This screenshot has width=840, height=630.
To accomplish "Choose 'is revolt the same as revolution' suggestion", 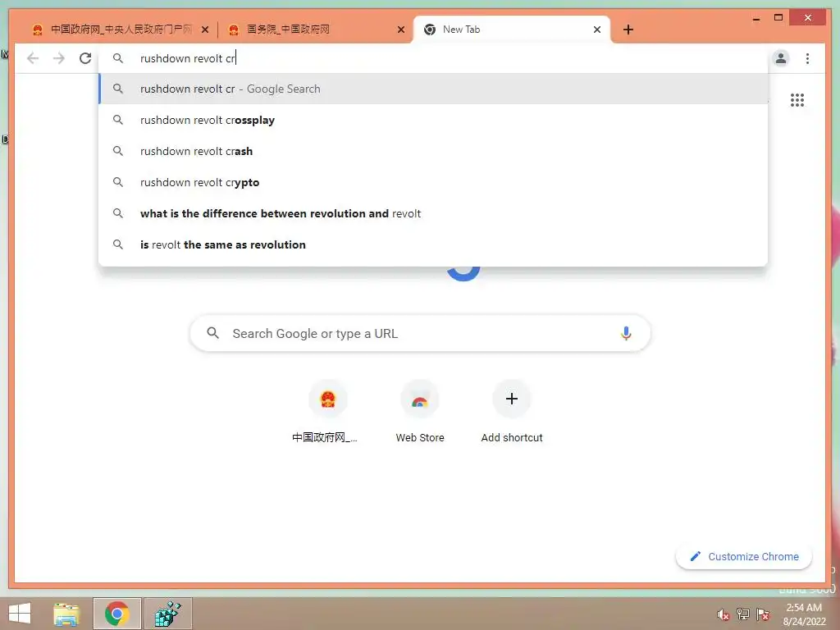I will [433, 244].
